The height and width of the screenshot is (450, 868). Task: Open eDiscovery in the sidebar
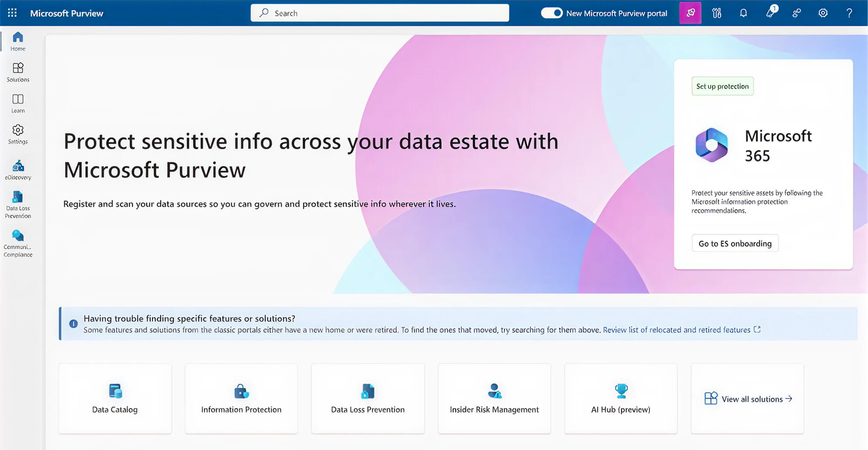18,170
